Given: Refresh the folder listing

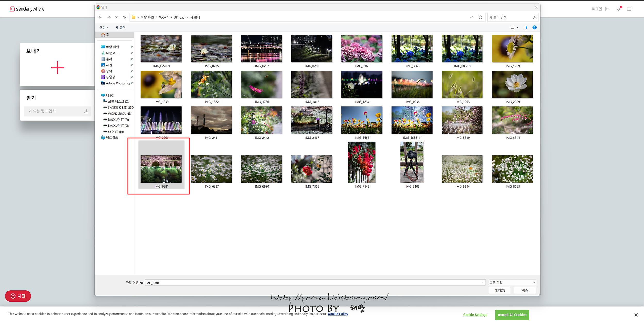Looking at the screenshot, I should [480, 17].
